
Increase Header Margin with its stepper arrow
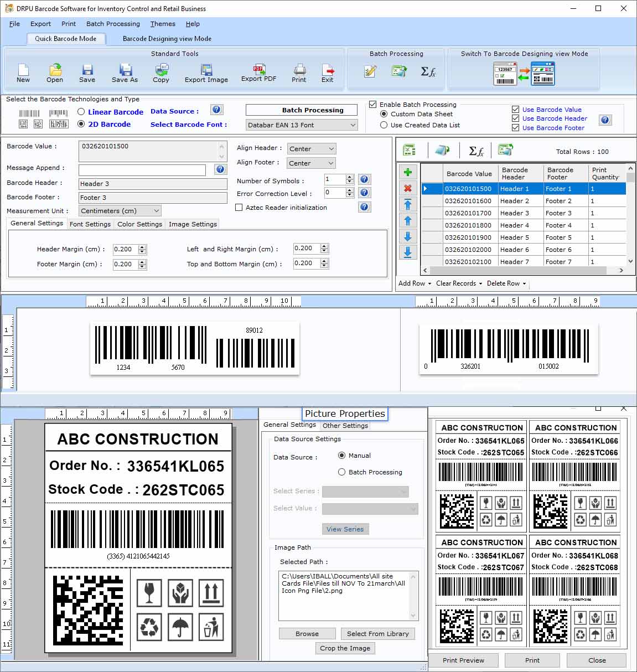(143, 246)
